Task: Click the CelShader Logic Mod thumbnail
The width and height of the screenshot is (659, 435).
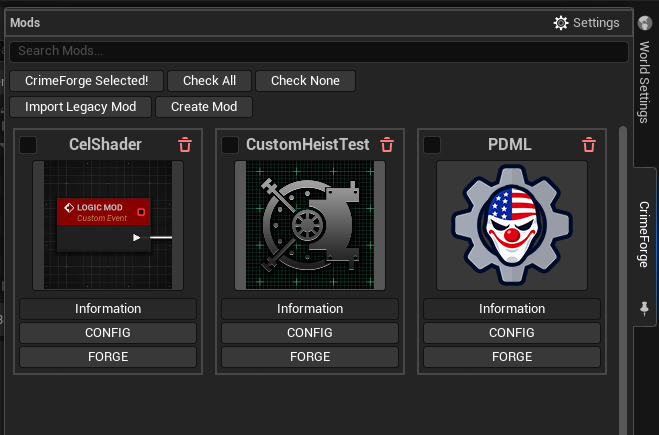Action: click(108, 225)
